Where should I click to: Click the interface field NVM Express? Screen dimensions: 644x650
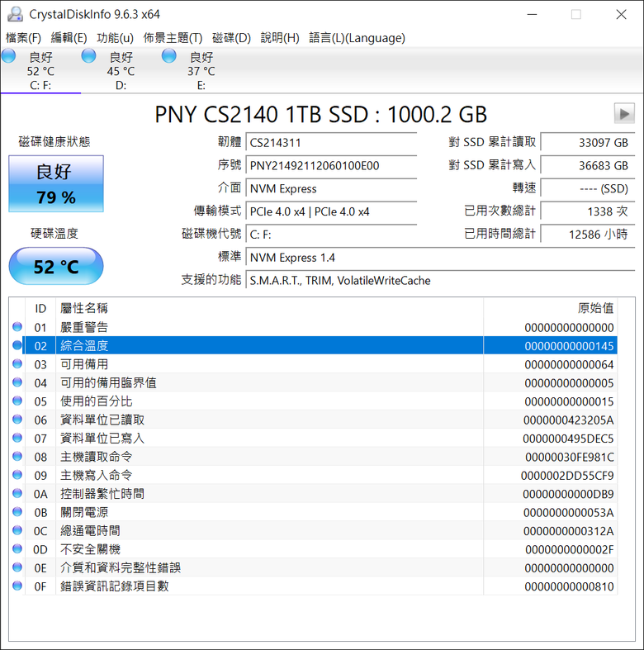(331, 188)
